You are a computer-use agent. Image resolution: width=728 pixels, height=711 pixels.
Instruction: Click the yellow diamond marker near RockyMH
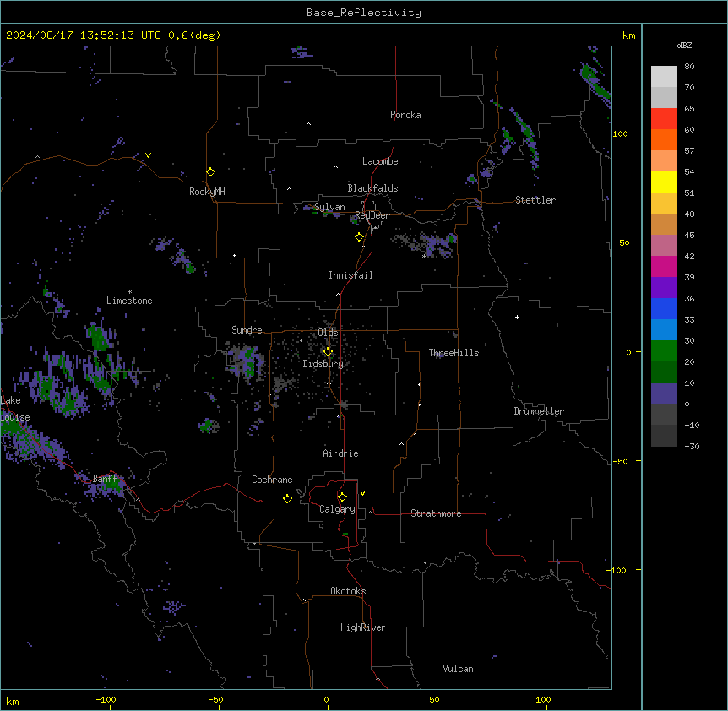click(x=210, y=172)
